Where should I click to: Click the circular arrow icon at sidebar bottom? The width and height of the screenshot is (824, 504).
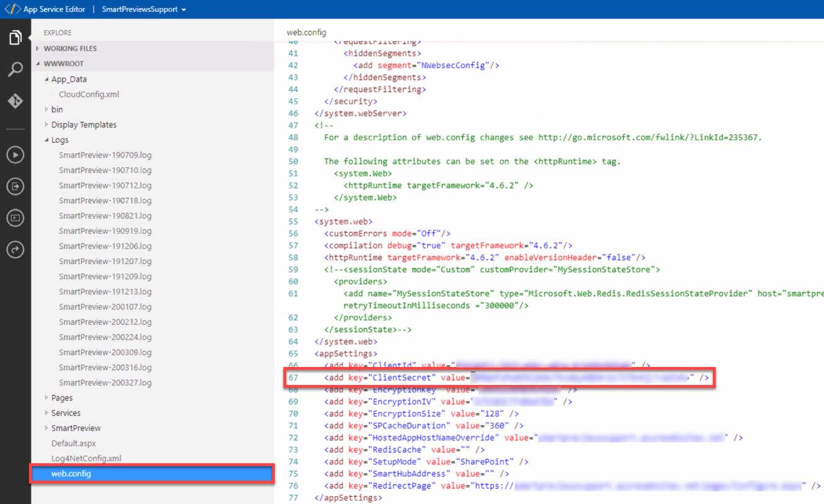[16, 249]
